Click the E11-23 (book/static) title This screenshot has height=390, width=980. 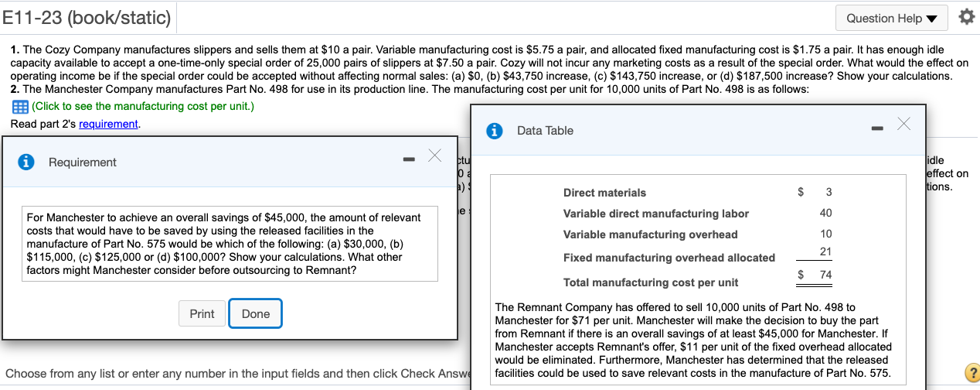(x=87, y=16)
